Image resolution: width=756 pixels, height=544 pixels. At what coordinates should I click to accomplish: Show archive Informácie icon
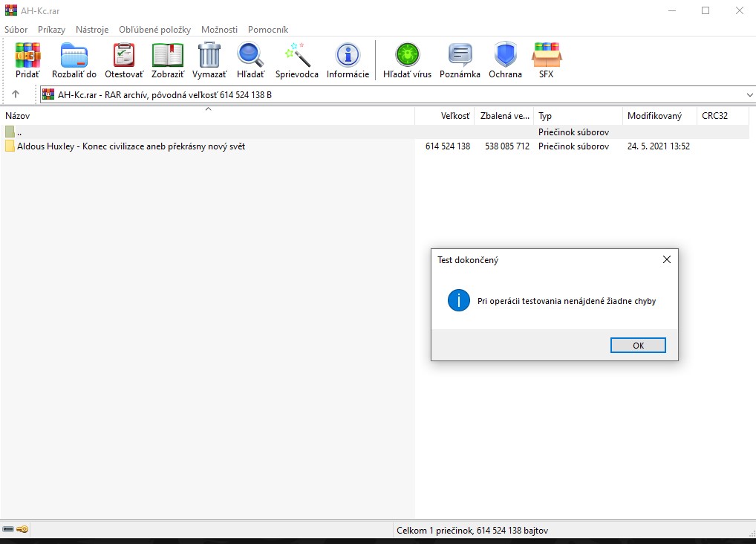pyautogui.click(x=348, y=54)
